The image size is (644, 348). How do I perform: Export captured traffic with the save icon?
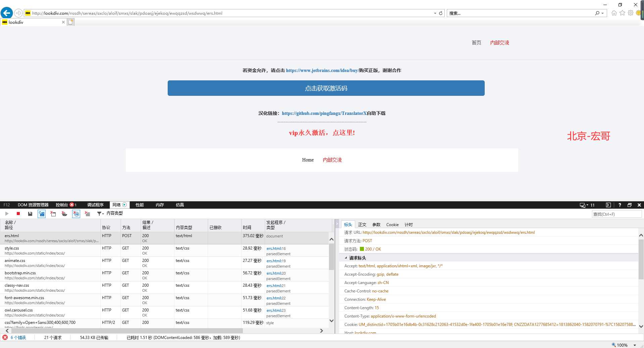[30, 213]
